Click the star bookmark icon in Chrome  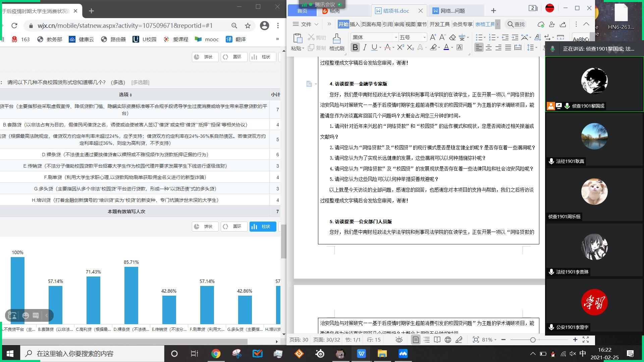248,25
